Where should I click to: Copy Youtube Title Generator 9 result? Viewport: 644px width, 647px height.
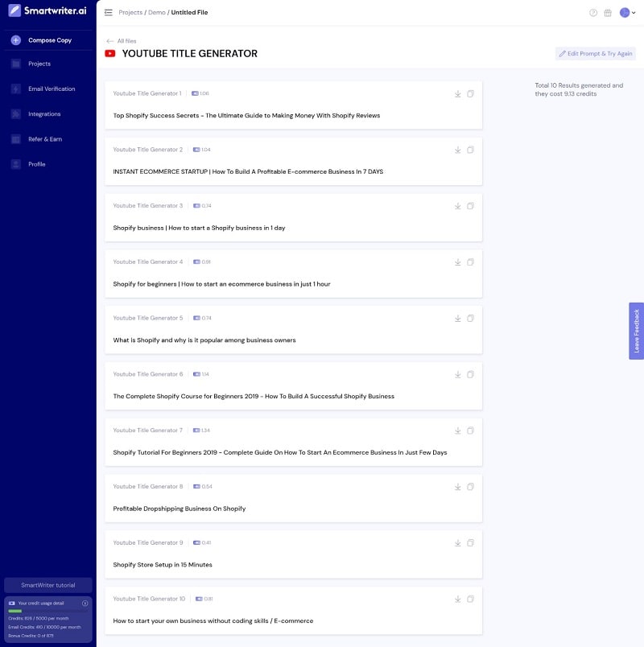(471, 542)
